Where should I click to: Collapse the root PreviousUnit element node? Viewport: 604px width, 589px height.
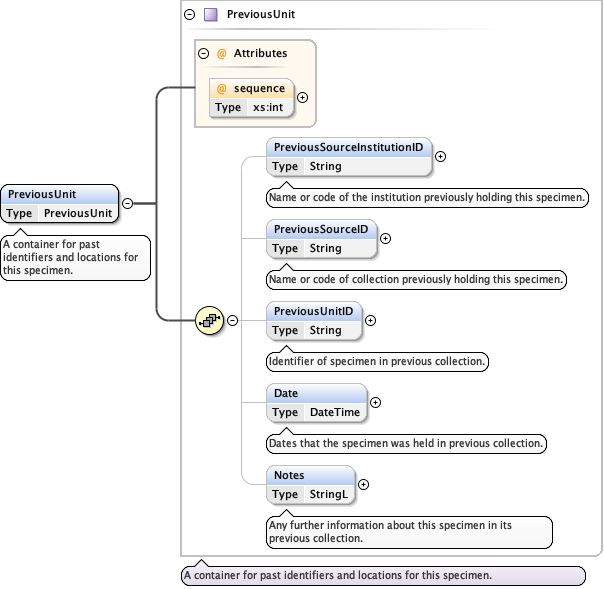coord(127,203)
